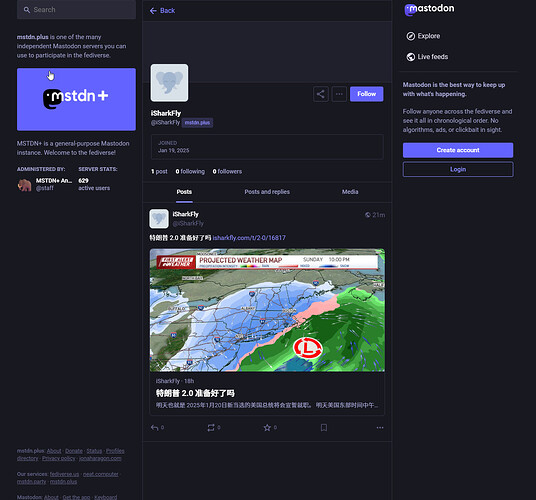536x500 pixels.
Task: Click the share profile icon
Action: coord(321,94)
